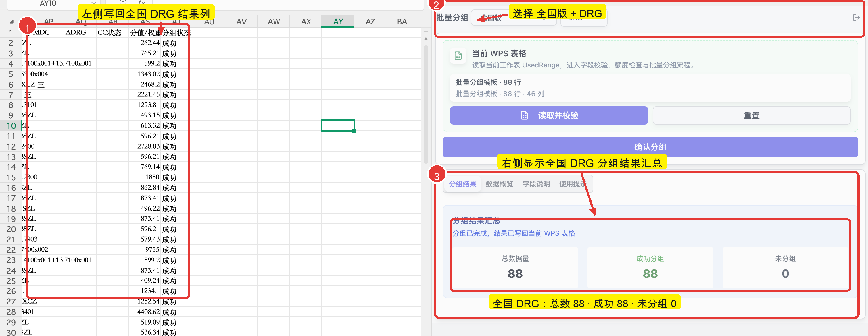Click the cell with value 409.24
This screenshot has height=336, width=868.
[x=145, y=281]
